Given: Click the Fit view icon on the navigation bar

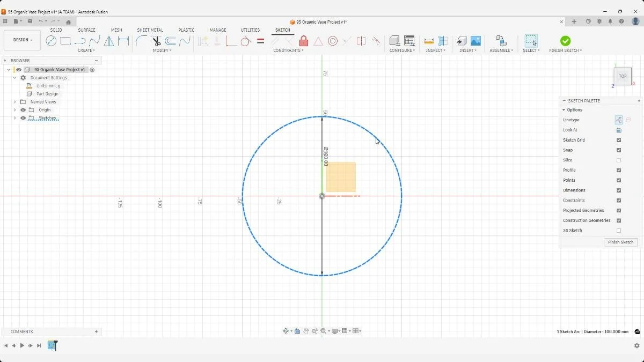Looking at the screenshot, I should pos(324,331).
